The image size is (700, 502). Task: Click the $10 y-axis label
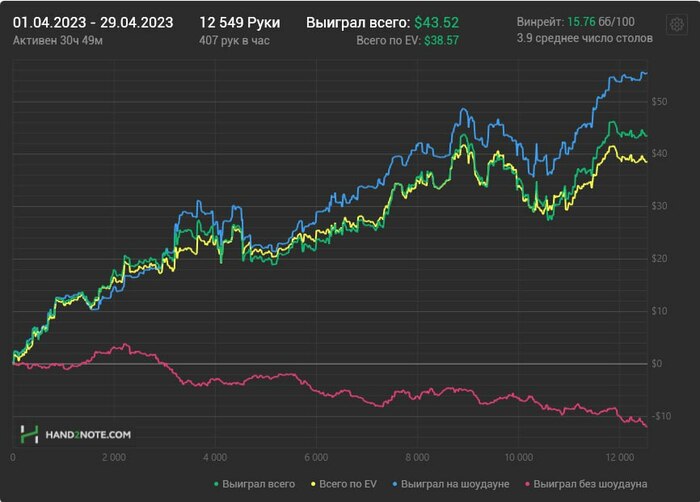[x=659, y=311]
